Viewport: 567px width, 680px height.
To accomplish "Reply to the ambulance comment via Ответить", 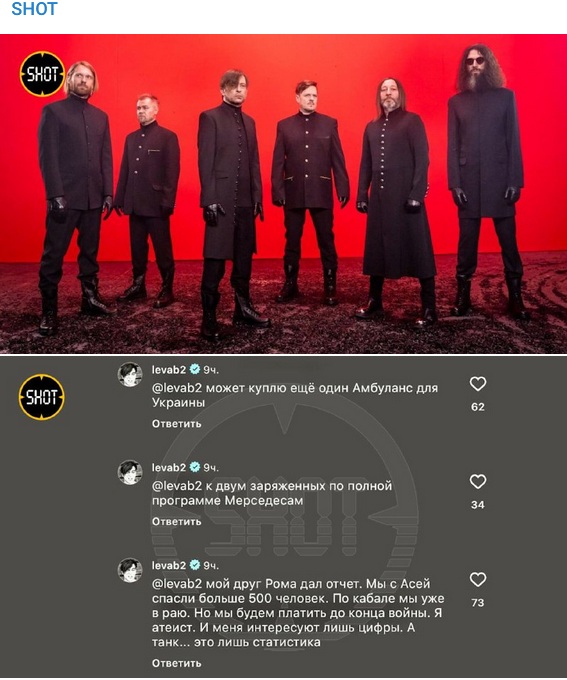I will point(177,424).
